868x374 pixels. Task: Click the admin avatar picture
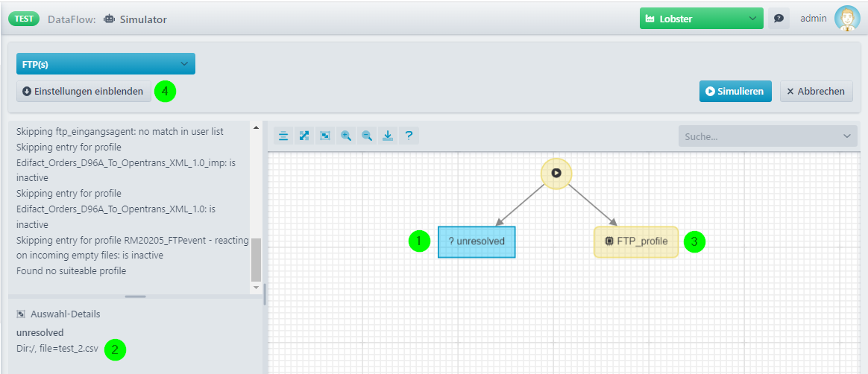point(848,19)
